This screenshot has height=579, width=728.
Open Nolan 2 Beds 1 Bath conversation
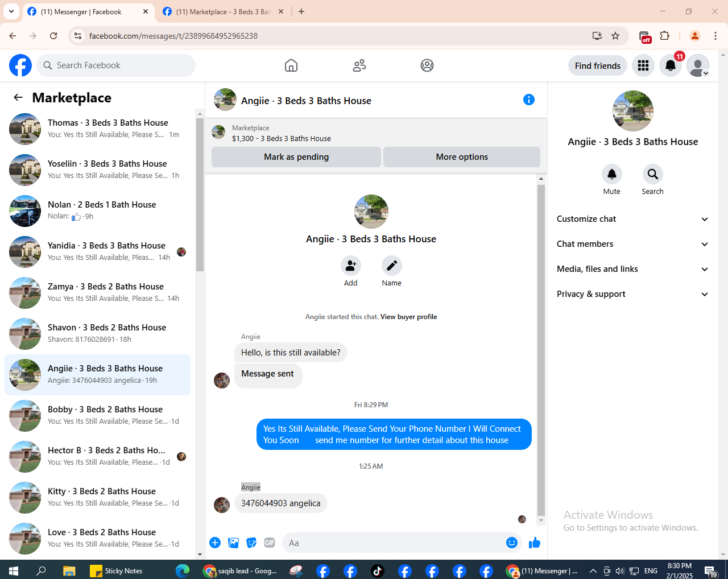tap(98, 211)
